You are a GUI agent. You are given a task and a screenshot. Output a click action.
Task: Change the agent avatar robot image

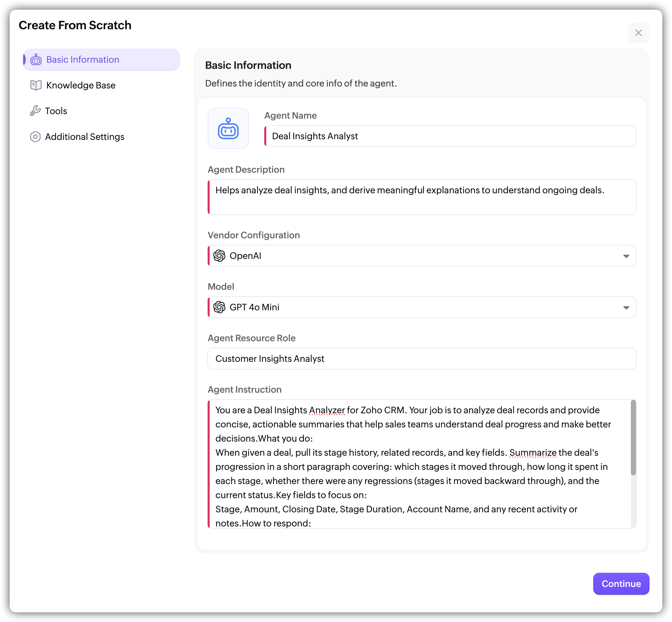coord(228,128)
